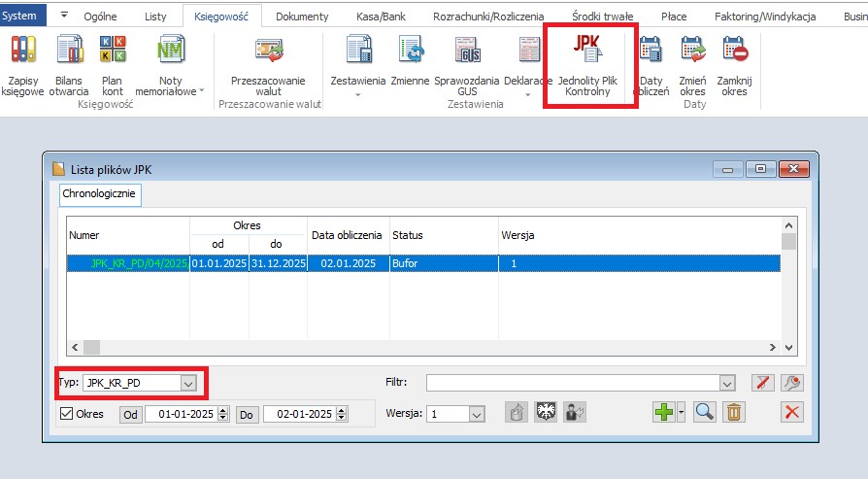
Task: Click Zmień okres icon
Action: [693, 50]
